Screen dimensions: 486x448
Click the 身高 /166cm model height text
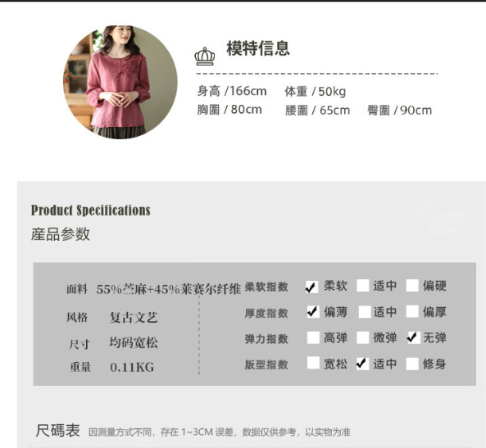pos(232,91)
